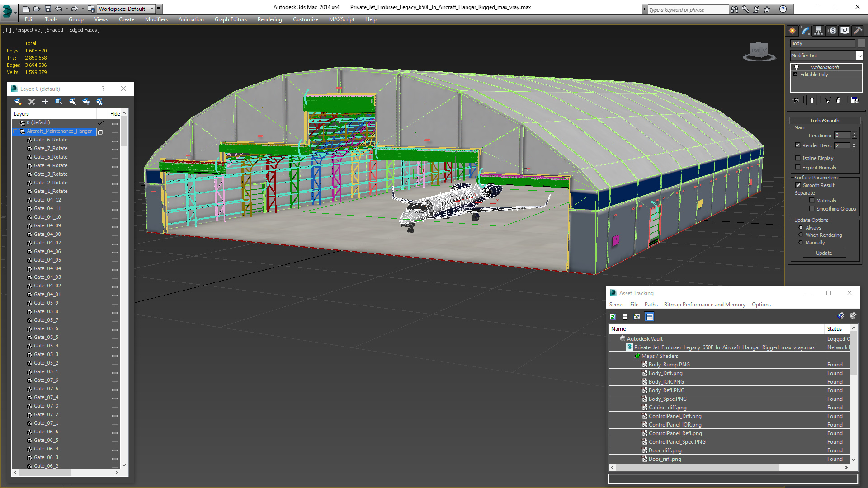Remove the modifier from the stack

839,100
